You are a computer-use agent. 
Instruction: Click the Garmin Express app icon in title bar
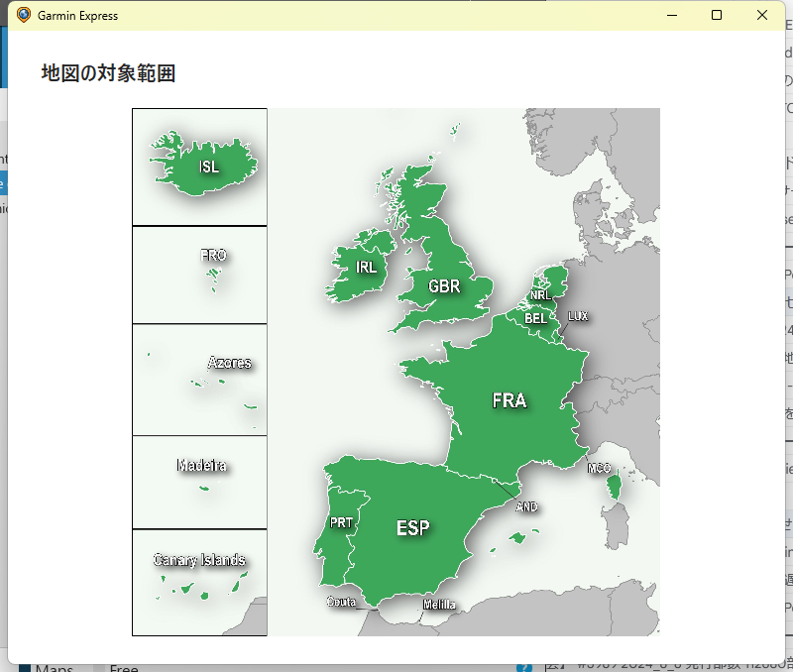tap(25, 15)
